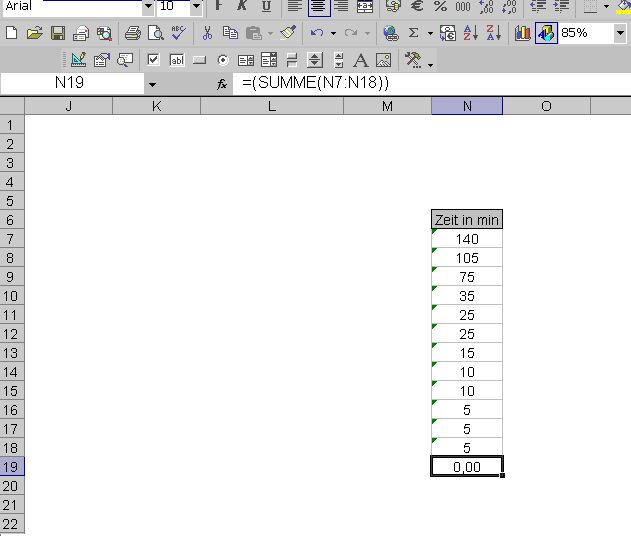Open more controls hammer icon
This screenshot has height=536, width=631.
coord(413,60)
